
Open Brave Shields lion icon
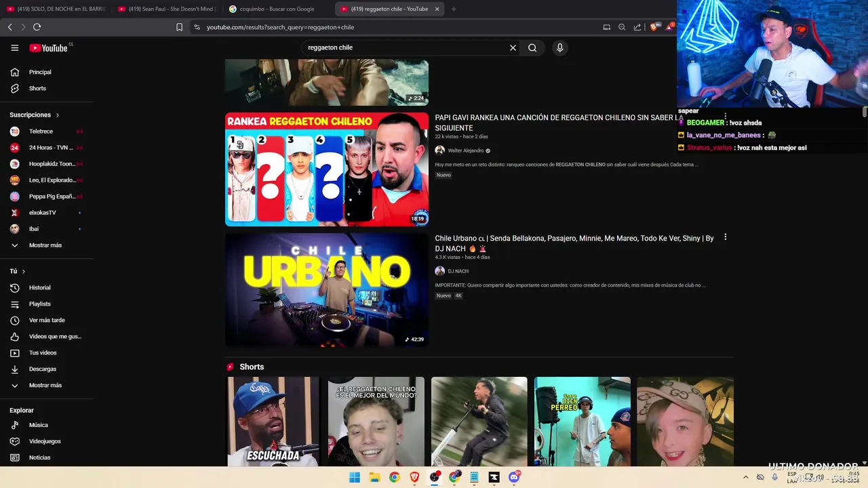pyautogui.click(x=654, y=27)
